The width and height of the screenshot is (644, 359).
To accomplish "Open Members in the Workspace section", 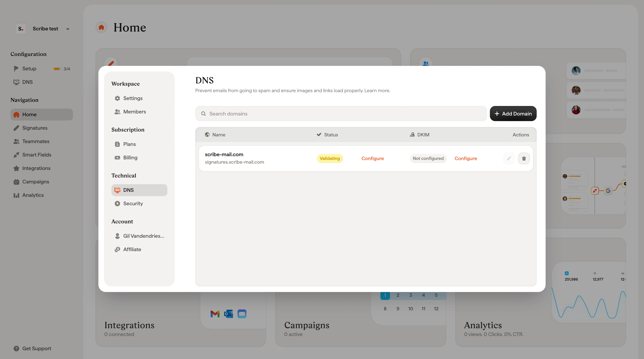I will coord(139,112).
